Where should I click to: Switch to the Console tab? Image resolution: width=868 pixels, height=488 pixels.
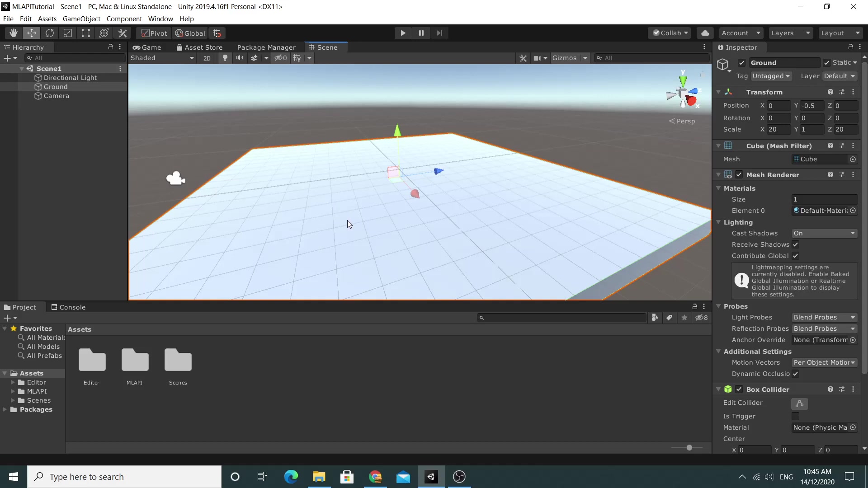click(x=72, y=307)
